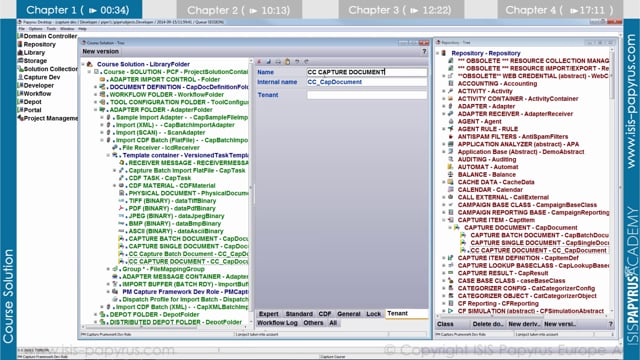
Task: Open the File menu
Action: [22, 29]
